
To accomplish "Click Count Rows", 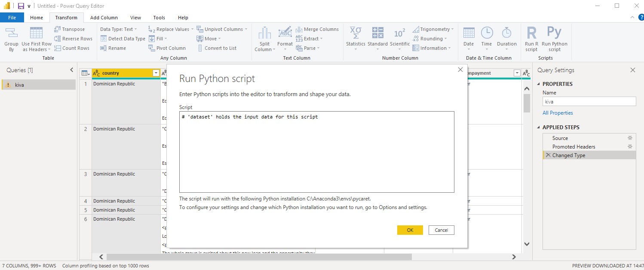I will click(72, 48).
